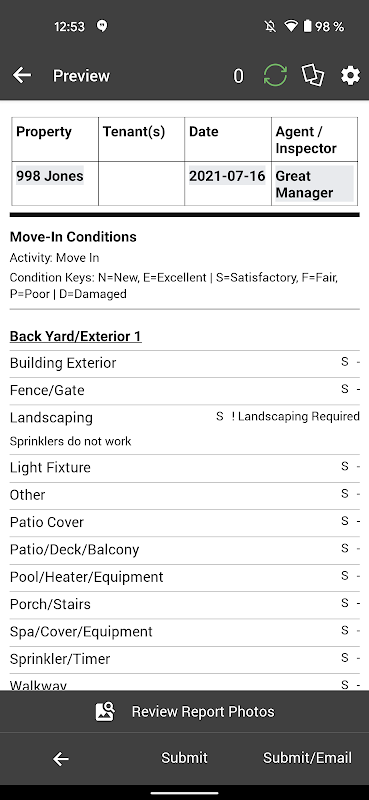Open settings via the gear icon

coord(350,76)
